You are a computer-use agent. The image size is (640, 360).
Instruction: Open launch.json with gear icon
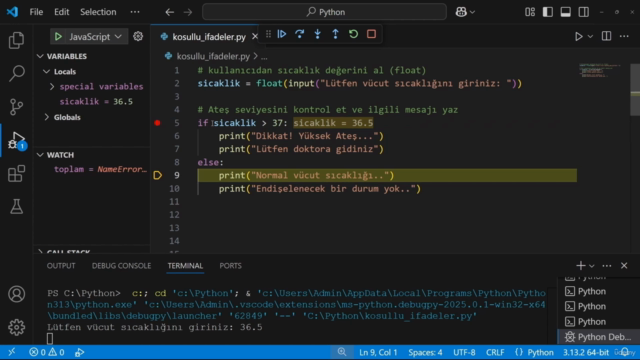click(x=138, y=36)
